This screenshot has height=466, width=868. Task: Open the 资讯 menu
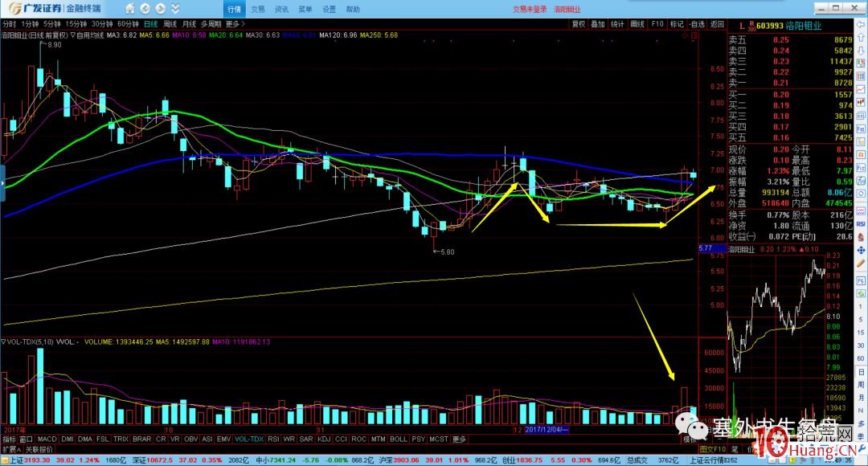click(282, 10)
